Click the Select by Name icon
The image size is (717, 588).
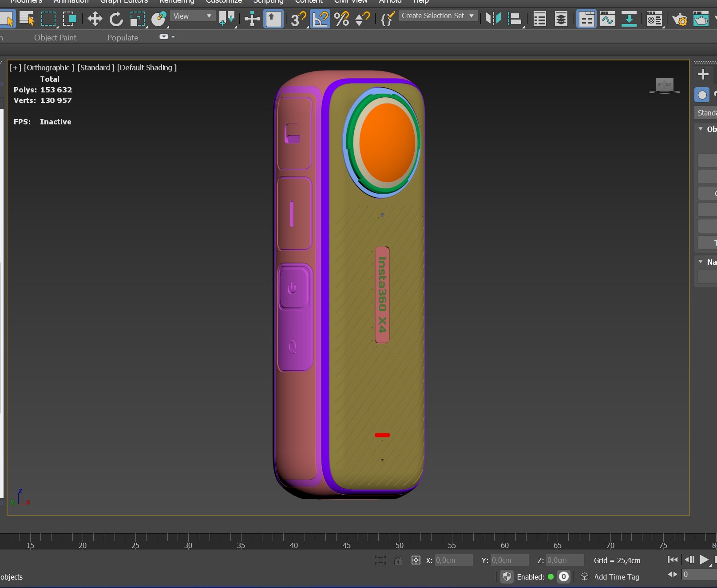[27, 19]
